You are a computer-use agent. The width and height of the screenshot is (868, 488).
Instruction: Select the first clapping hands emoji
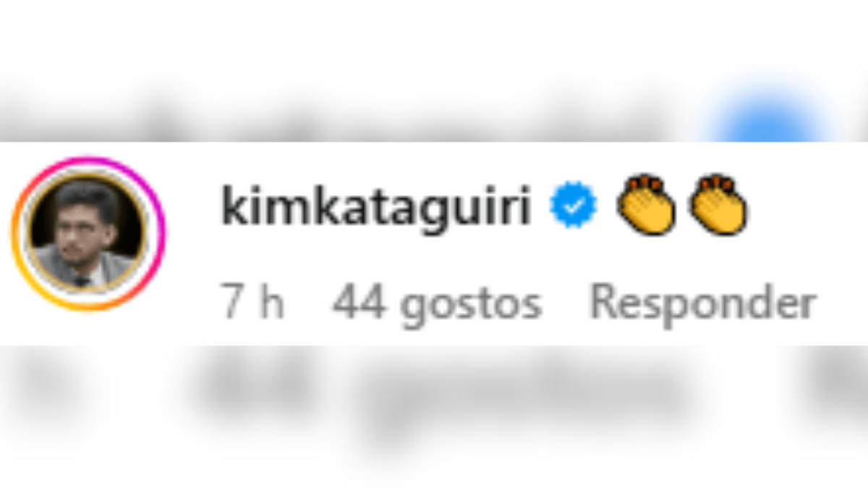645,205
